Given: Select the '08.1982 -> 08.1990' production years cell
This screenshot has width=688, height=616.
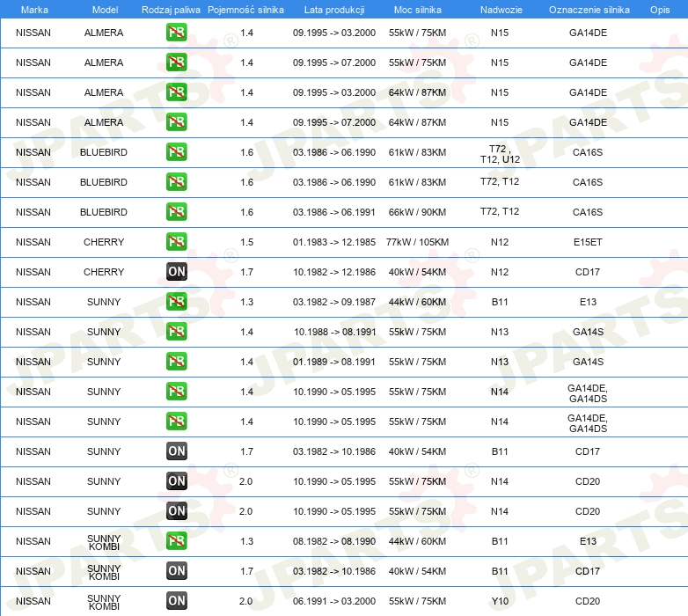Looking at the screenshot, I should (334, 541).
